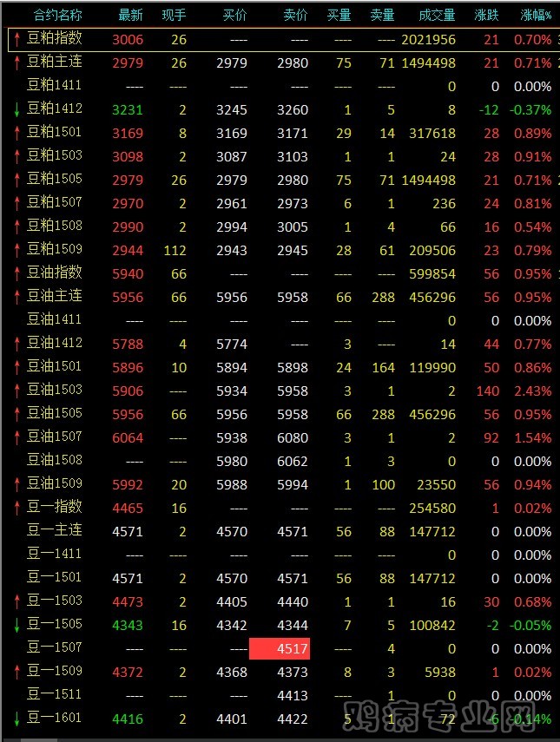Select the 豆油1411 contract row
Image resolution: width=560 pixels, height=742 pixels.
point(283,320)
